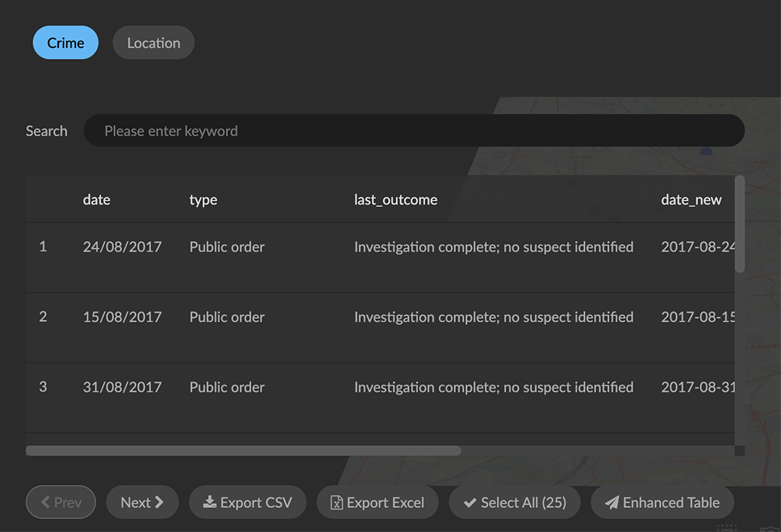Click the left chevron on Prev button
The height and width of the screenshot is (532, 781).
[45, 503]
